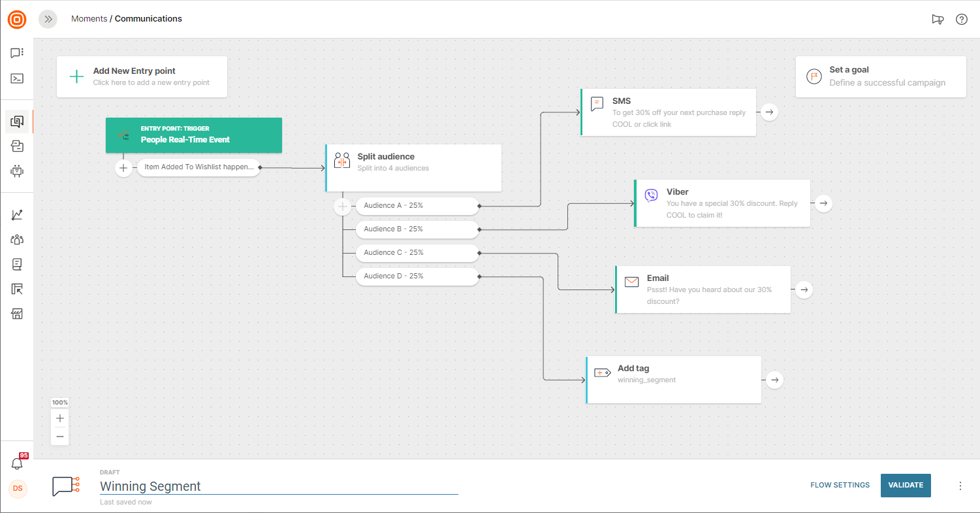Click the megaphone announcements icon
The height and width of the screenshot is (513, 980).
click(x=938, y=19)
